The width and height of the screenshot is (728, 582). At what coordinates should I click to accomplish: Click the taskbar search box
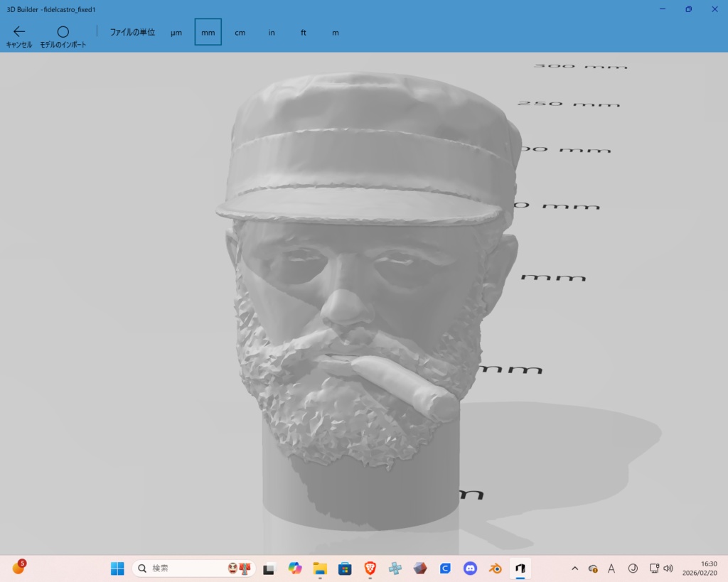pyautogui.click(x=194, y=568)
